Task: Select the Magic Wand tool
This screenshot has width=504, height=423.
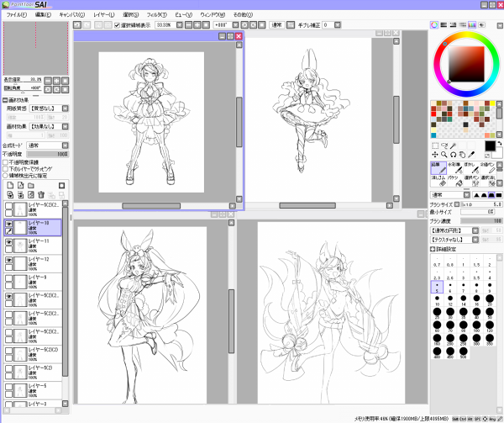Action: click(x=454, y=145)
